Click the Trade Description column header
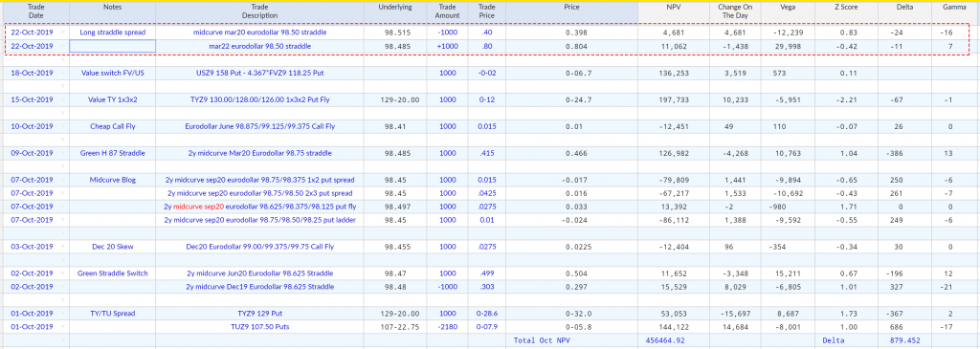This screenshot has width=980, height=349. (259, 11)
